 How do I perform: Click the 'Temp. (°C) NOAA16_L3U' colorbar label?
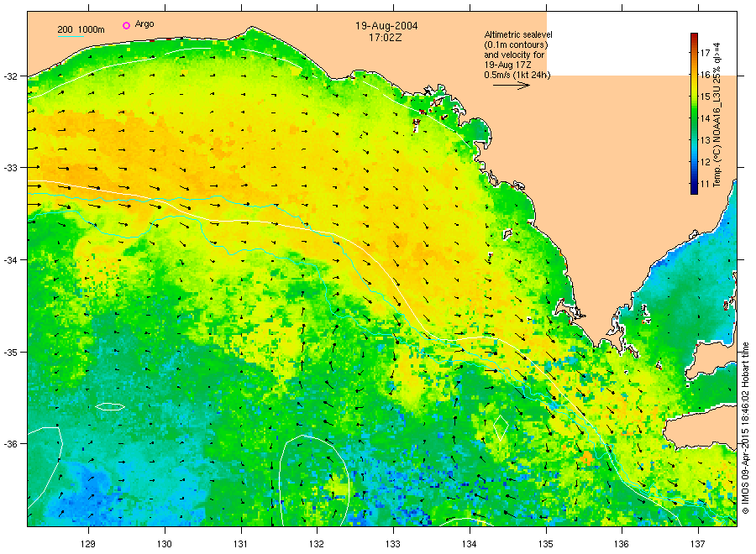(x=717, y=127)
